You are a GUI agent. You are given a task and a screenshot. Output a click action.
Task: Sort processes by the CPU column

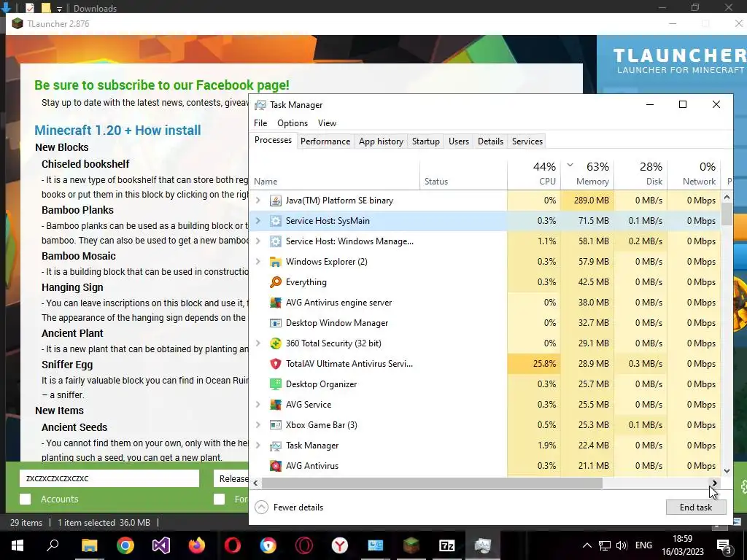(535, 174)
